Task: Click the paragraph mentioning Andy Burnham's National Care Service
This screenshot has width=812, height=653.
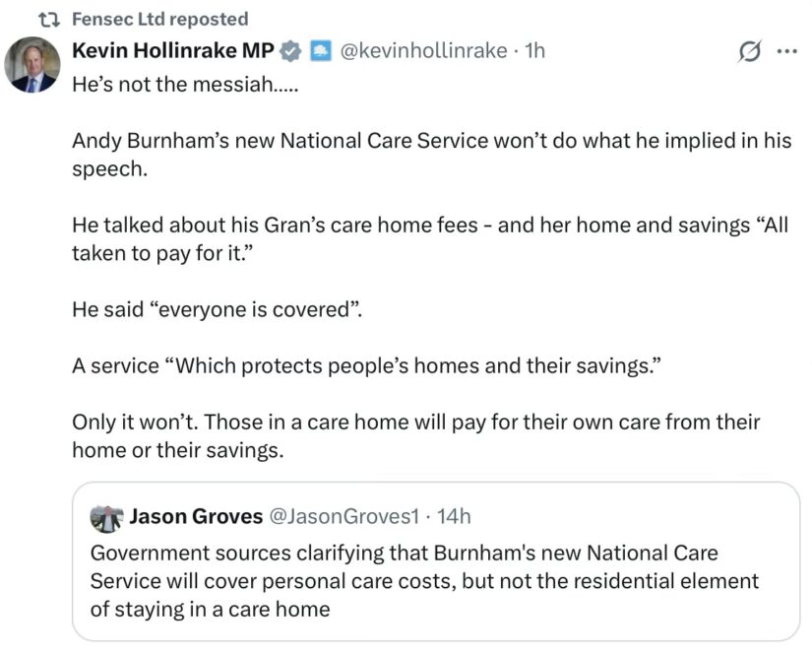Action: click(432, 155)
